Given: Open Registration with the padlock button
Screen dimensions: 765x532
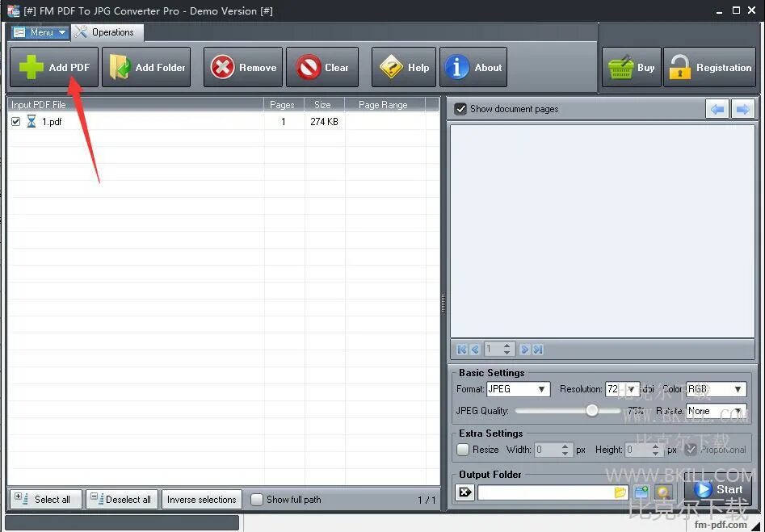Looking at the screenshot, I should [709, 67].
